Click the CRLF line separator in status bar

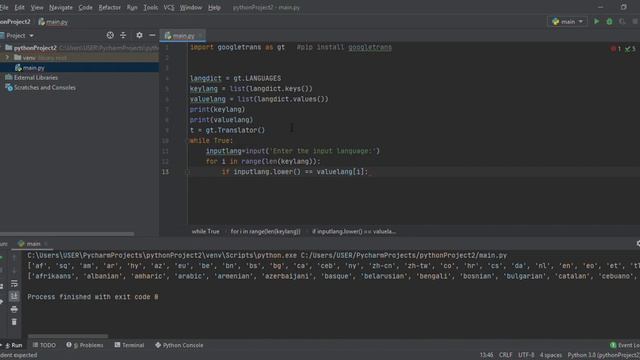click(x=505, y=355)
